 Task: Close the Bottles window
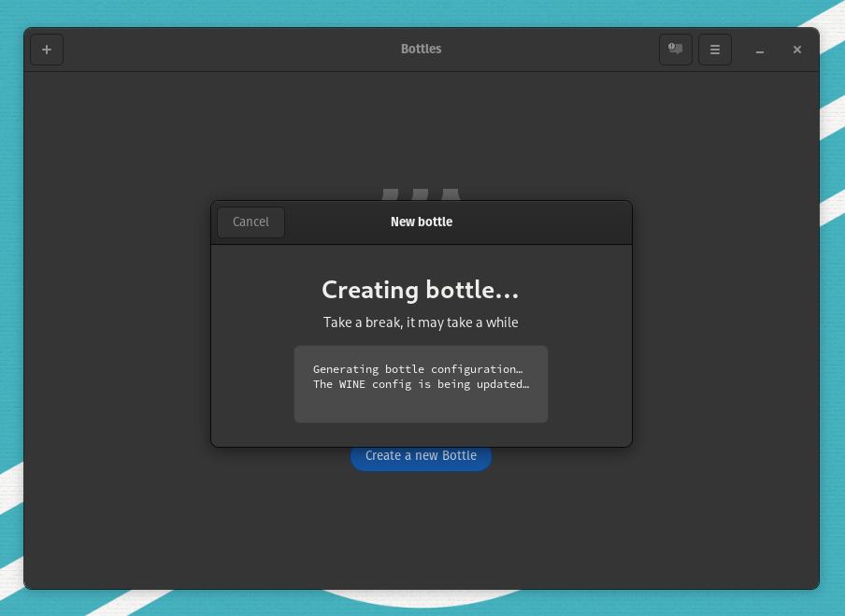coord(797,50)
